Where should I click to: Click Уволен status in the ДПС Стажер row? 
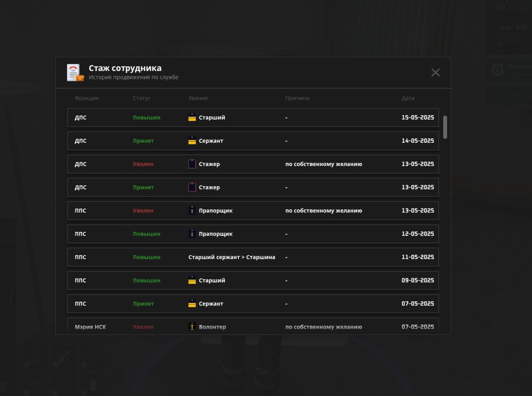click(143, 164)
